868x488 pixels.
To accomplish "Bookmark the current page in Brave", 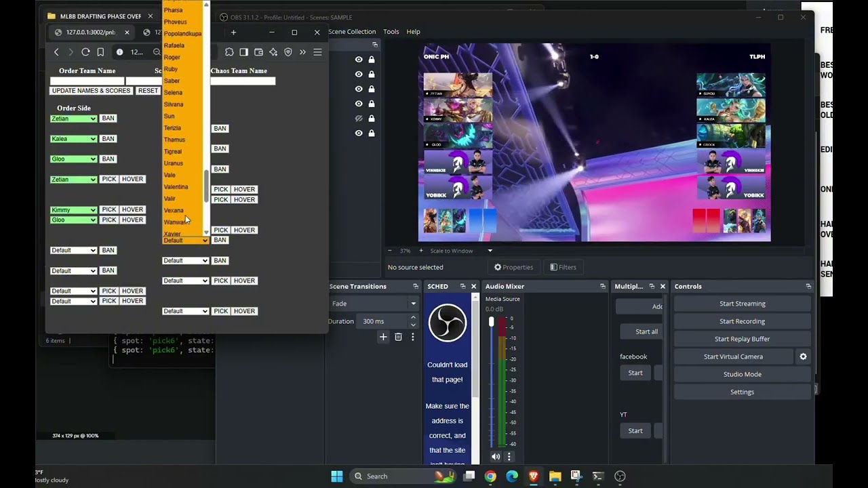I will (x=100, y=52).
